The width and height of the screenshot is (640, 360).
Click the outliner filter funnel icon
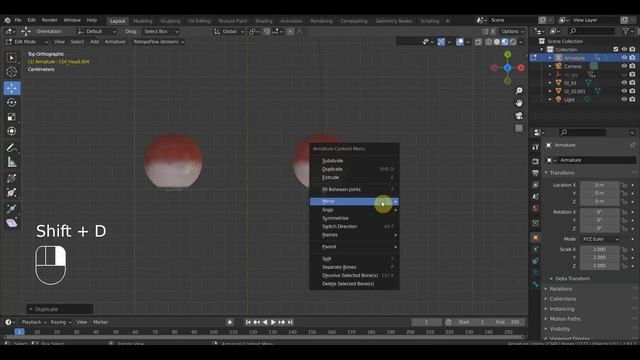pyautogui.click(x=626, y=31)
